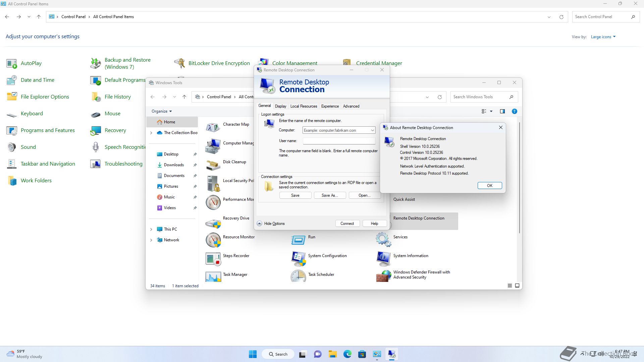Open the Windows Start button
This screenshot has width=644, height=362.
click(253, 354)
